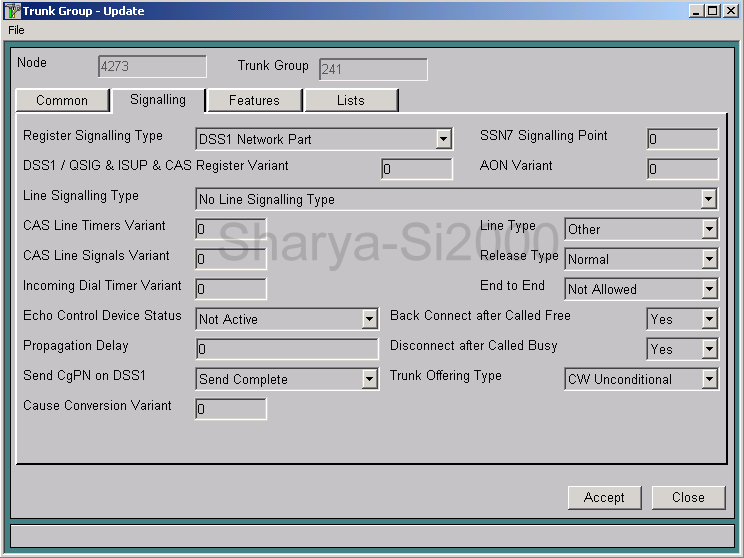Switch to the Common tab
The height and width of the screenshot is (558, 744).
[62, 101]
